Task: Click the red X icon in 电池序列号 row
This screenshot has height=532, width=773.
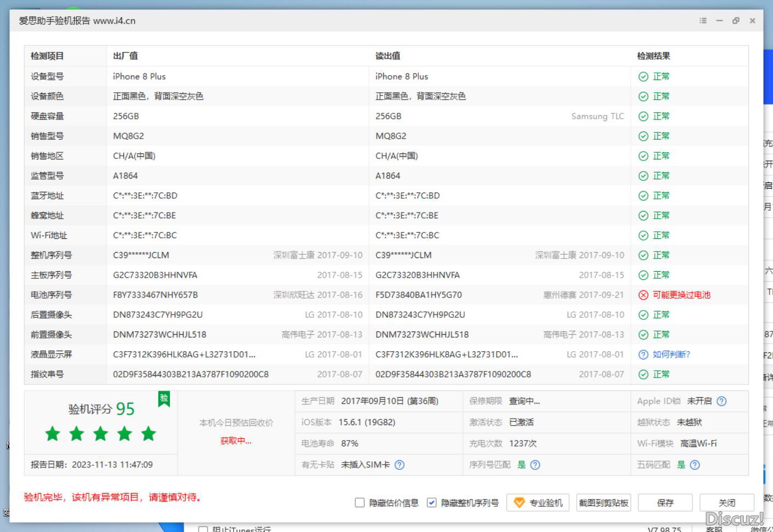Action: (x=644, y=295)
